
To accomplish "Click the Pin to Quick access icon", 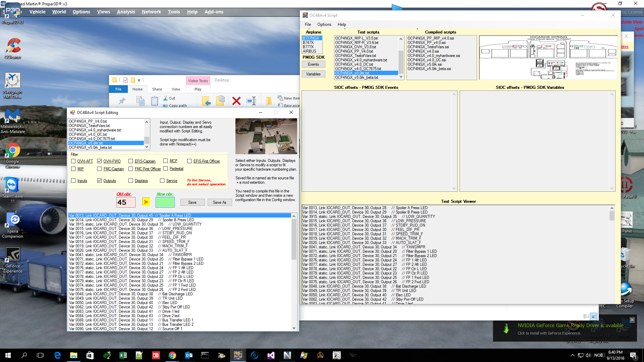I will [x=122, y=101].
